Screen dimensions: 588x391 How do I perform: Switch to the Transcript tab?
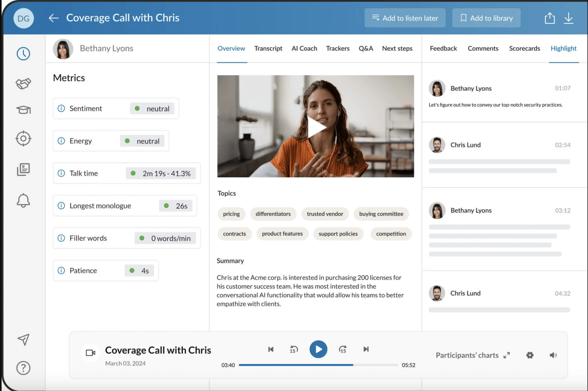click(268, 48)
